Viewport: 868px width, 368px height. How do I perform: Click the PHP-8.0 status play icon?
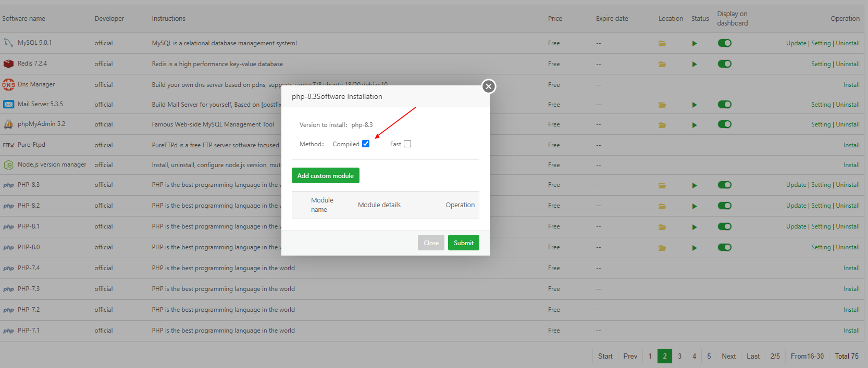[695, 248]
